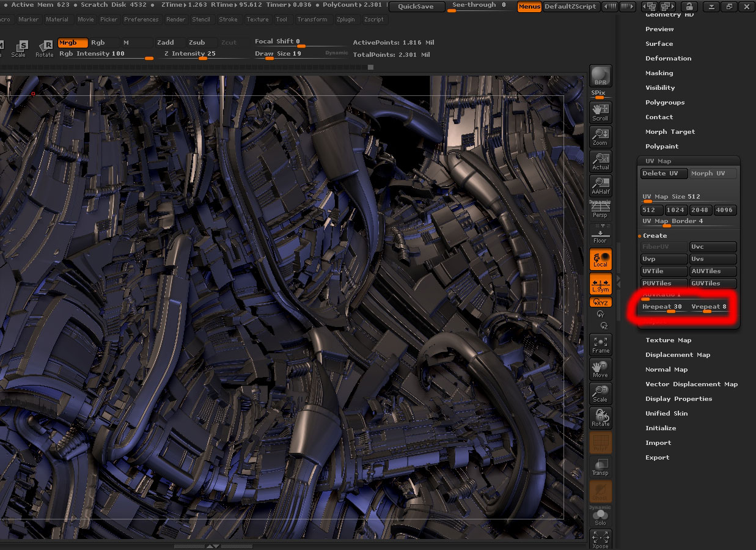
Task: Click the Zoom canvas icon
Action: tap(600, 136)
